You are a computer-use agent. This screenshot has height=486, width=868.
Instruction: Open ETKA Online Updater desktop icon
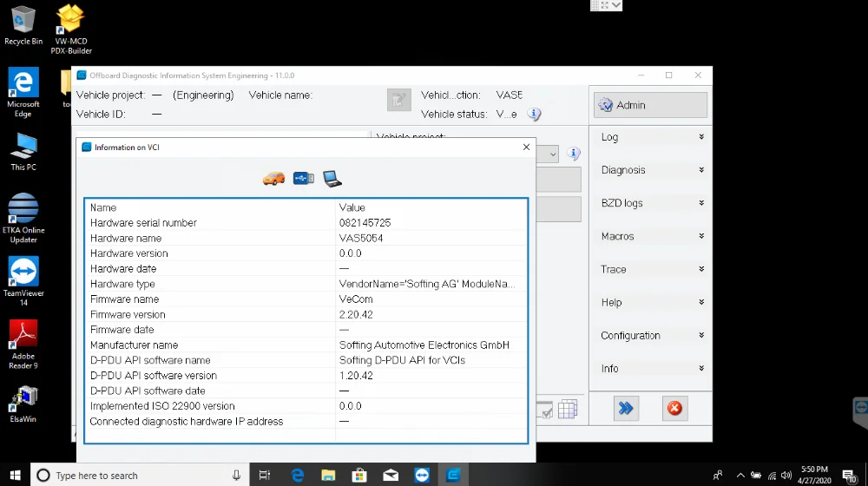tap(23, 218)
